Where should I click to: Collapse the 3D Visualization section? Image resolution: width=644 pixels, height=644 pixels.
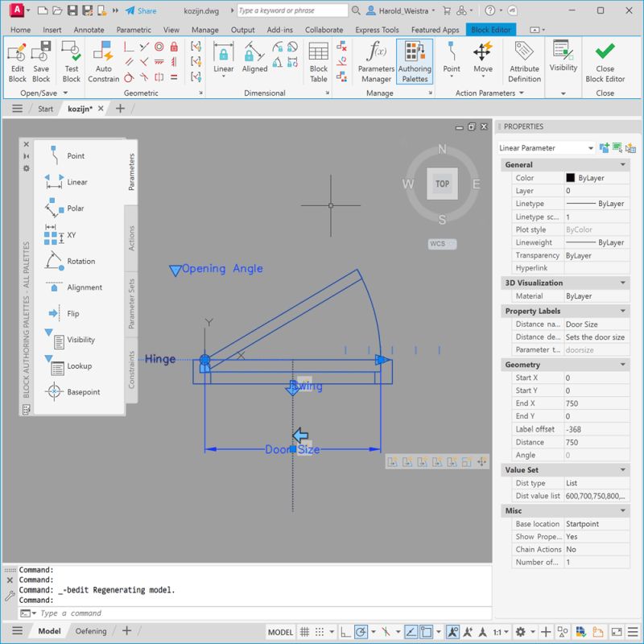(x=622, y=283)
